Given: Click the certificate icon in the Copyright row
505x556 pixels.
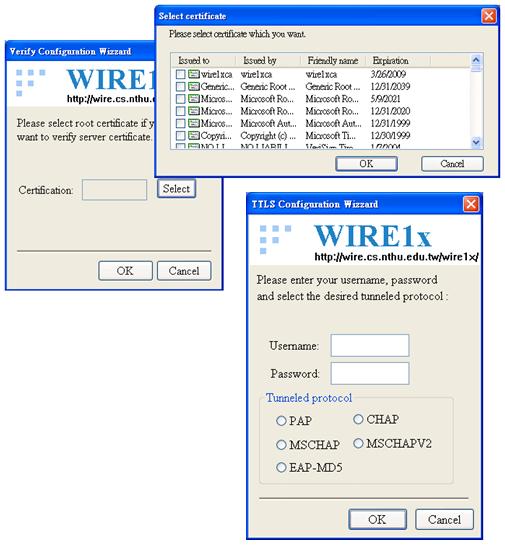Looking at the screenshot, I should (194, 135).
